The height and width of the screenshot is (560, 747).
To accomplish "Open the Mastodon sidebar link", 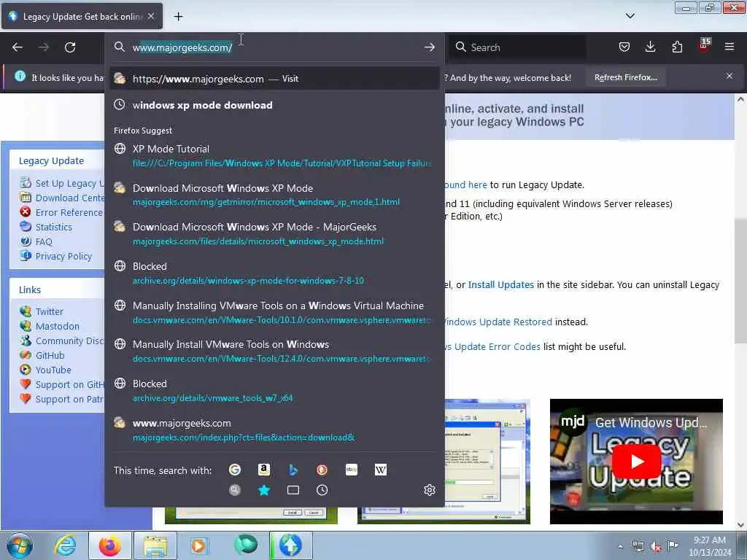I will coord(58,326).
